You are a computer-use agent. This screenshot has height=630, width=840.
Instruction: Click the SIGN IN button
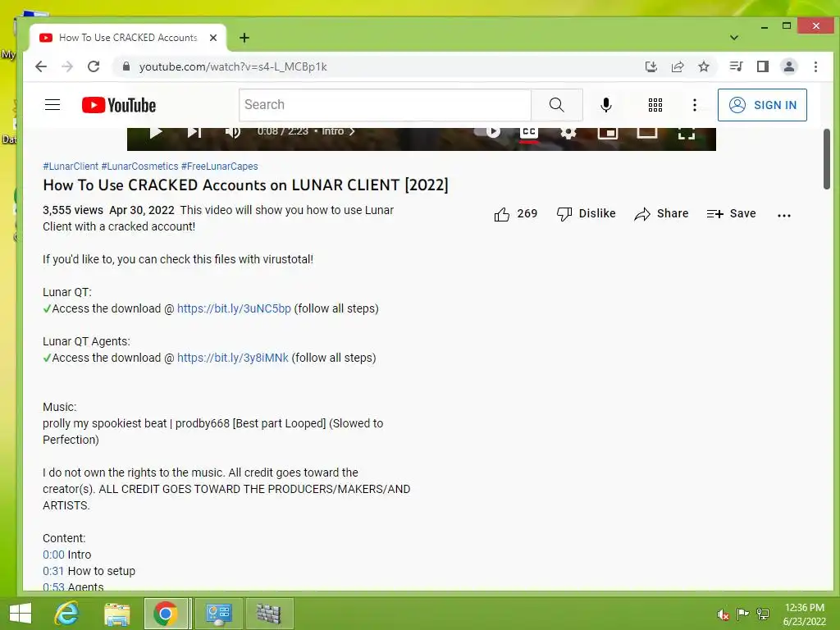762,105
